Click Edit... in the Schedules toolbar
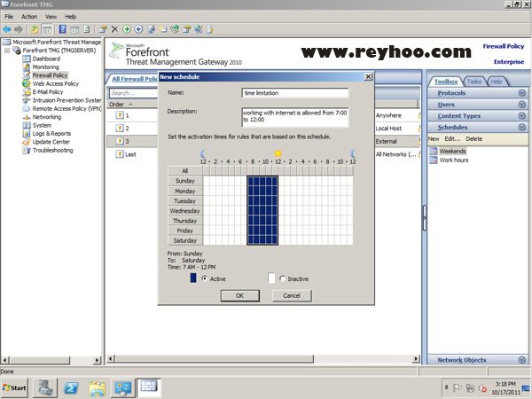Screen dimensions: 532x399 click(x=452, y=139)
